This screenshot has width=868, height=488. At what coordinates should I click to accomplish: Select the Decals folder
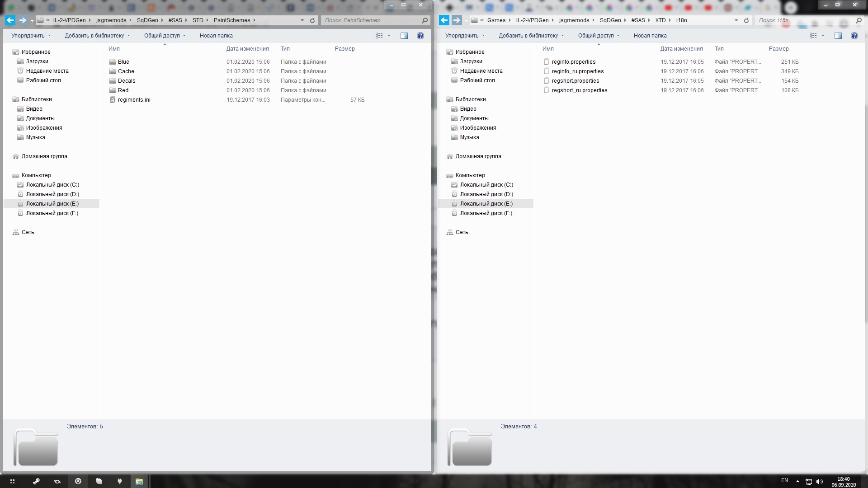pyautogui.click(x=127, y=81)
